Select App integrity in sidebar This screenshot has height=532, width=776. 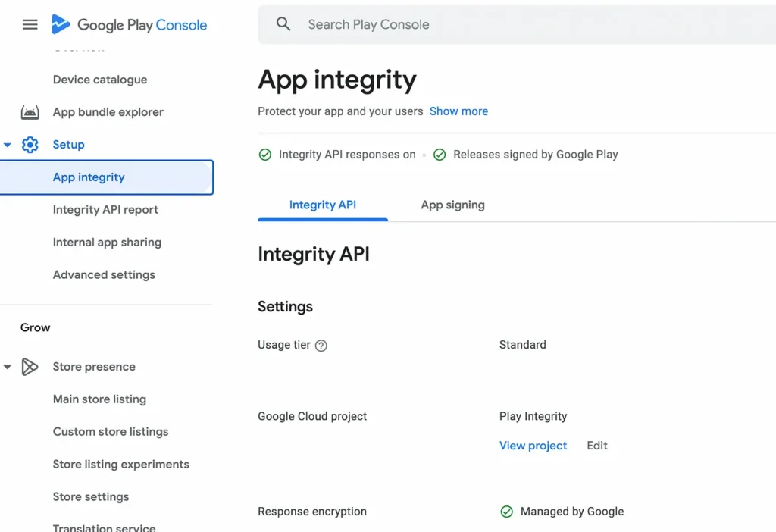tap(106, 177)
